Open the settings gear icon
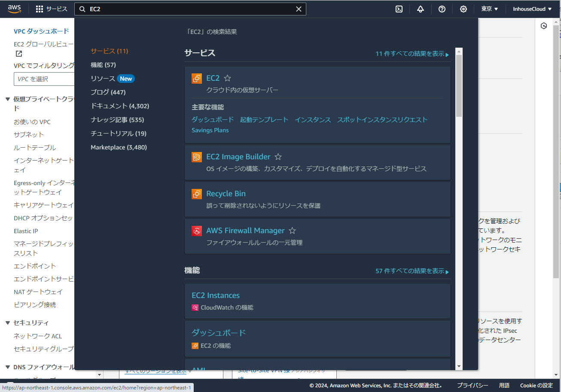561x392 pixels. pyautogui.click(x=463, y=9)
